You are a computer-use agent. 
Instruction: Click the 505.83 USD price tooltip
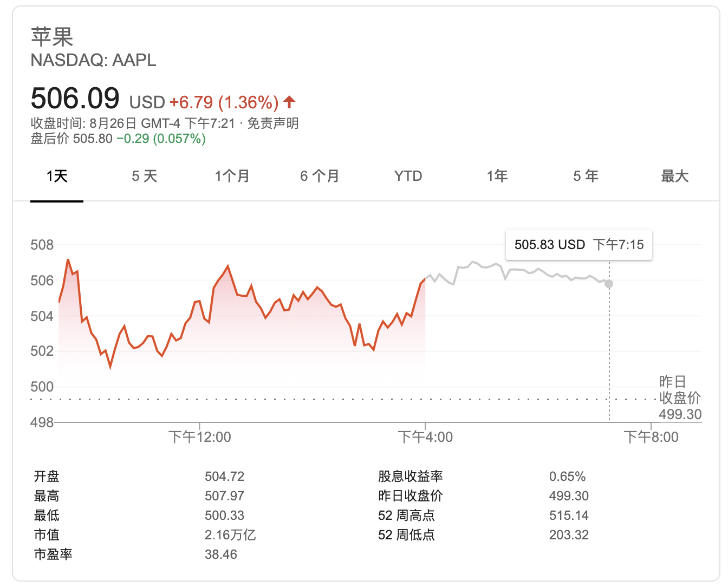[578, 245]
